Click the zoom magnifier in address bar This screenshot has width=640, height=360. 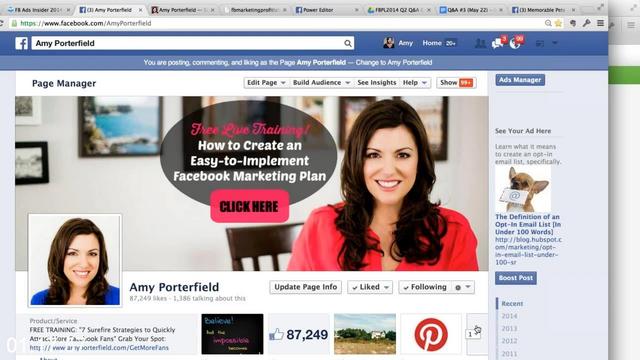[548, 23]
